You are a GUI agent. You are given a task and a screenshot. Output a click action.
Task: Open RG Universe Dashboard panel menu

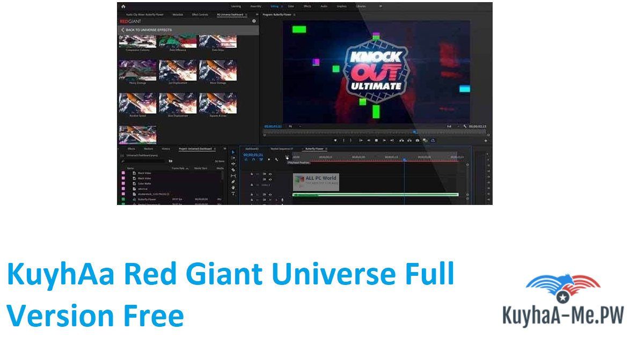(x=245, y=14)
